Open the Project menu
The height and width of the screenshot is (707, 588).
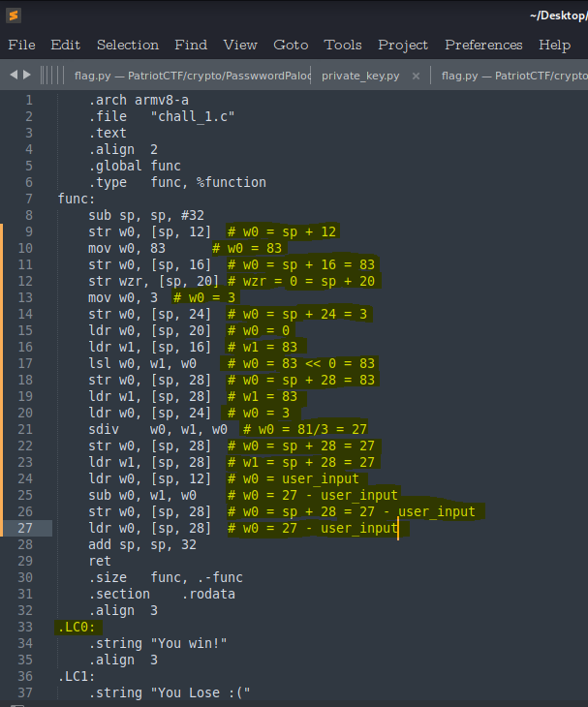[403, 45]
